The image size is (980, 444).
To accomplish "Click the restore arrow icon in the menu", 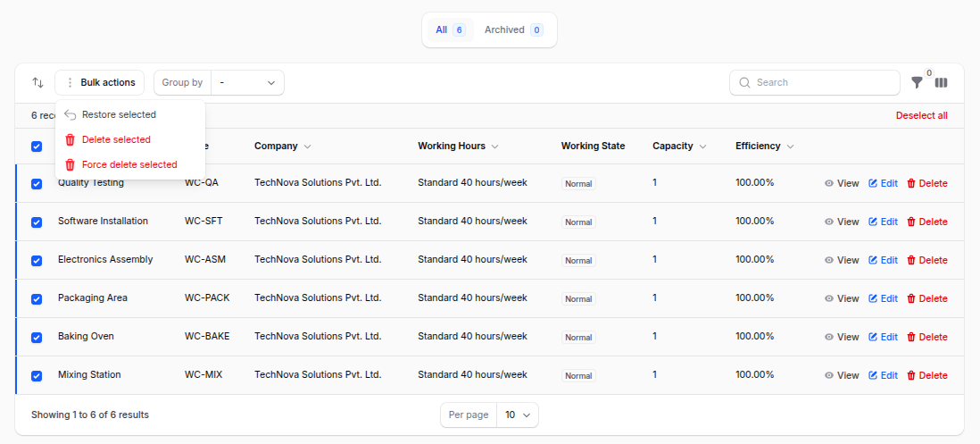I will click(70, 115).
